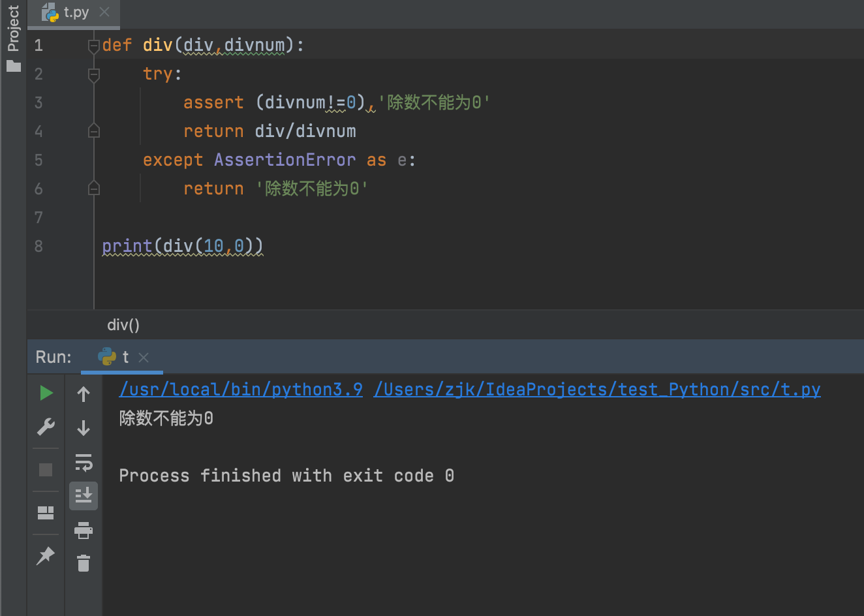Screen dimensions: 864x616
Task: Move down the stack trace arrow
Action: click(x=84, y=428)
